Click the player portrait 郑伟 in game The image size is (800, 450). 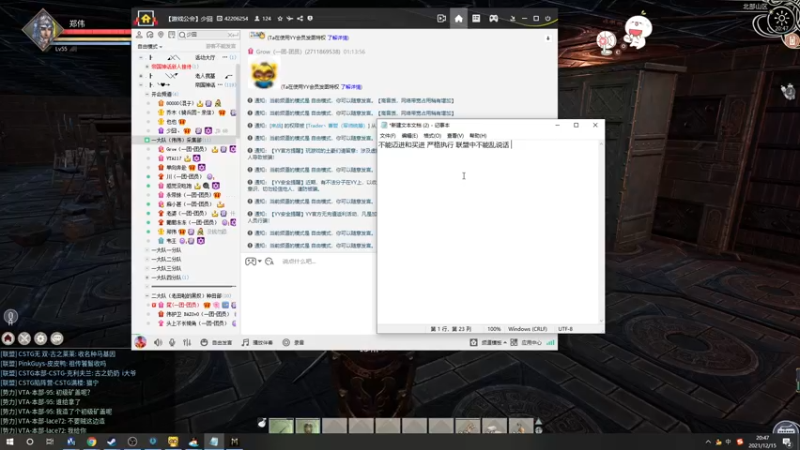coord(43,31)
